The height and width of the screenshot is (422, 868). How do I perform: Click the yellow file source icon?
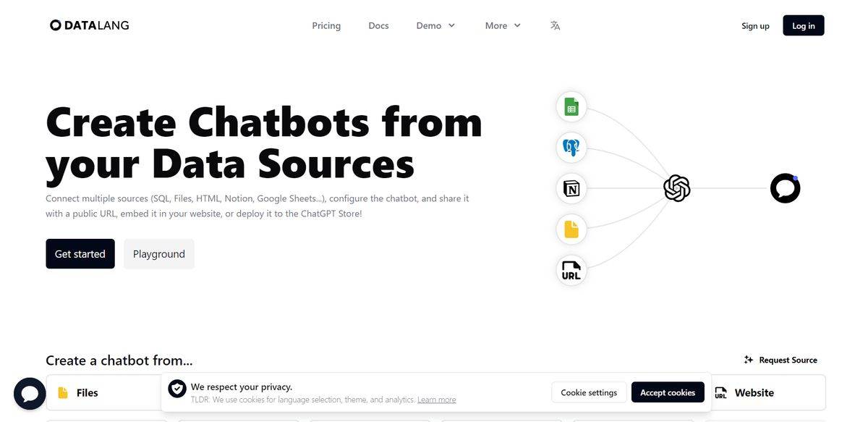(571, 229)
